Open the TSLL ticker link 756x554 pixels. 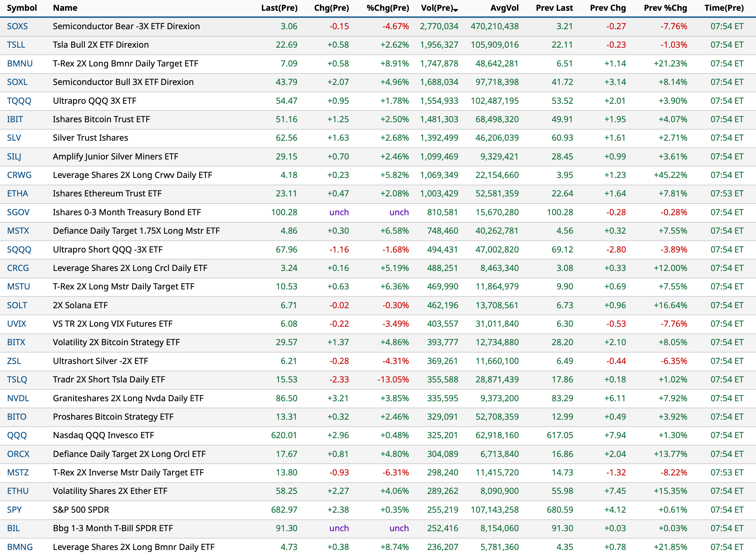tap(16, 45)
